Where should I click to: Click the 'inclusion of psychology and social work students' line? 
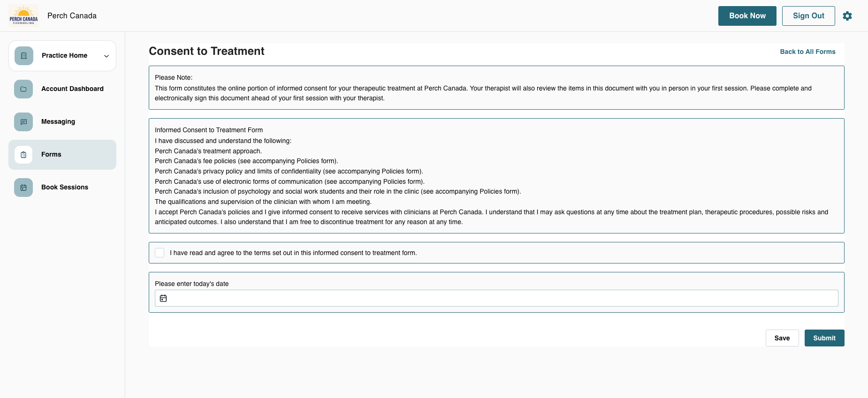tap(338, 192)
